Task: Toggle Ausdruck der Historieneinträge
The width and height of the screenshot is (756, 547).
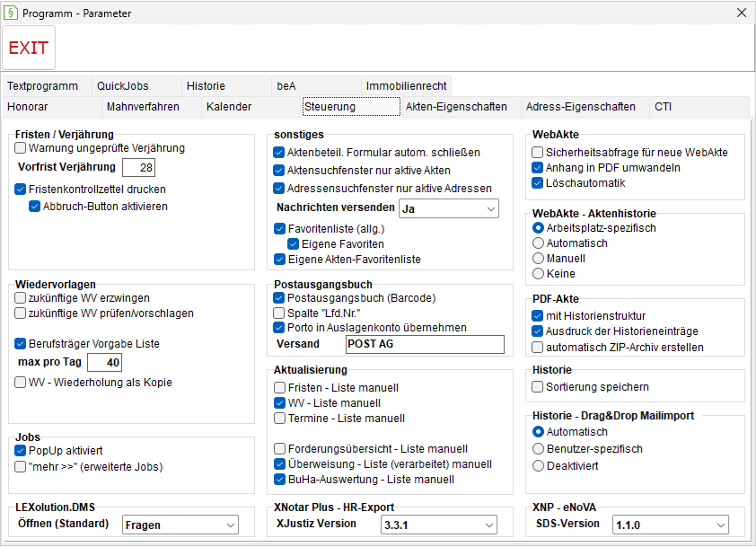Action: pos(537,331)
